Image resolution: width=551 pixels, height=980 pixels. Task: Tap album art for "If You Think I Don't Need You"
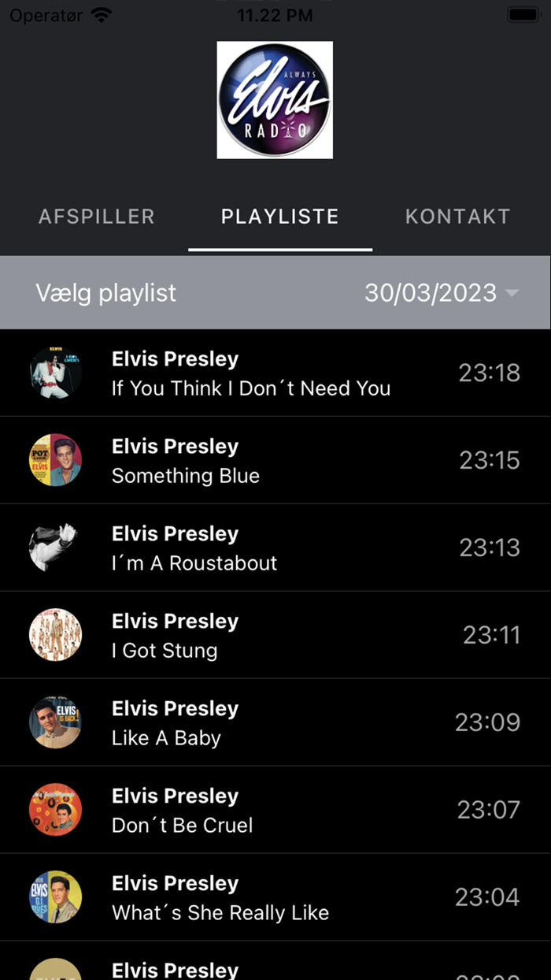click(x=55, y=373)
